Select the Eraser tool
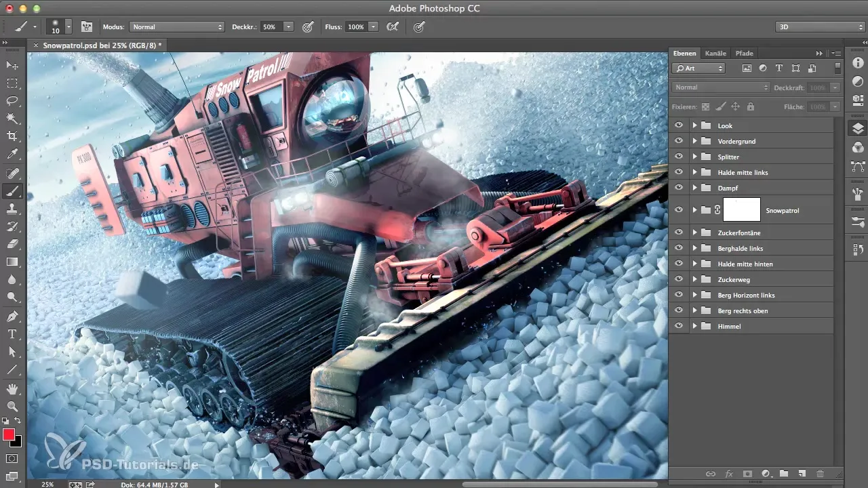The image size is (868, 488). click(x=12, y=244)
